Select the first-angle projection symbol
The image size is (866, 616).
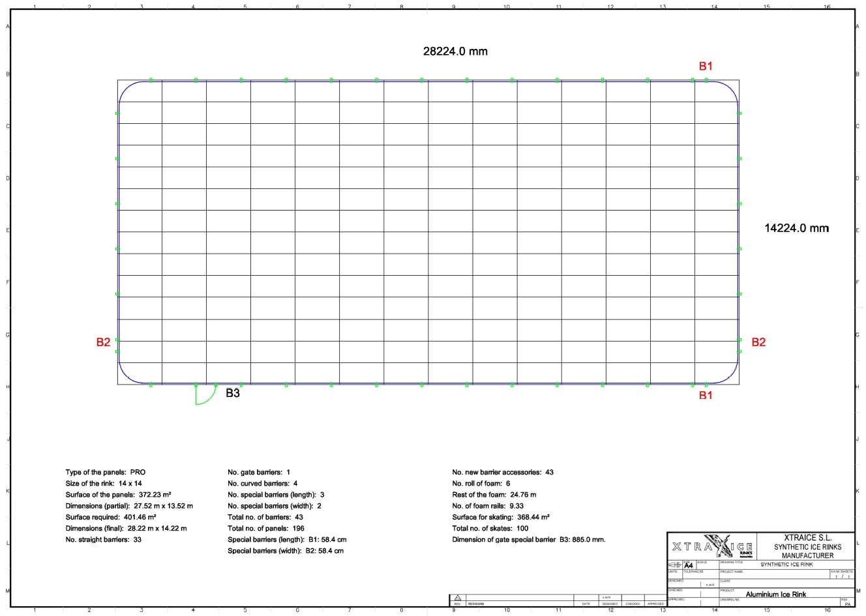click(676, 565)
